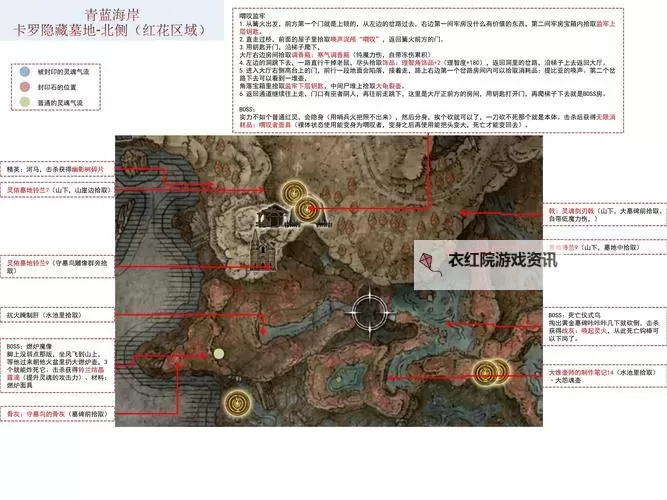Click the green legend circle for 普通的灵魂气流
The width and height of the screenshot is (667, 500).
pyautogui.click(x=25, y=102)
